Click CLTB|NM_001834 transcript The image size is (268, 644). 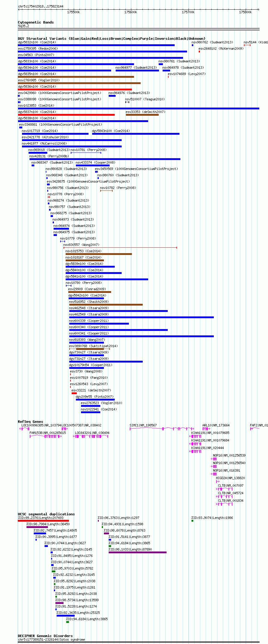[224, 504]
